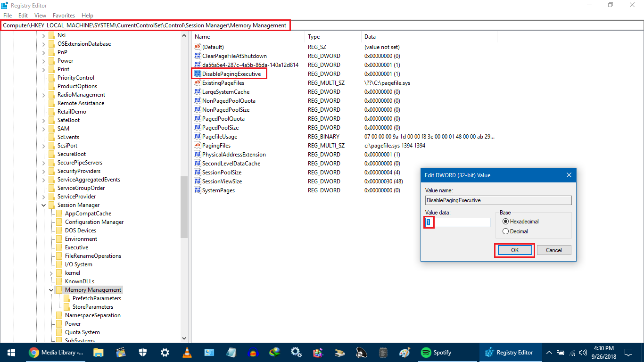Select the PrefetchParameters subkey
The width and height of the screenshot is (644, 362).
pyautogui.click(x=97, y=298)
